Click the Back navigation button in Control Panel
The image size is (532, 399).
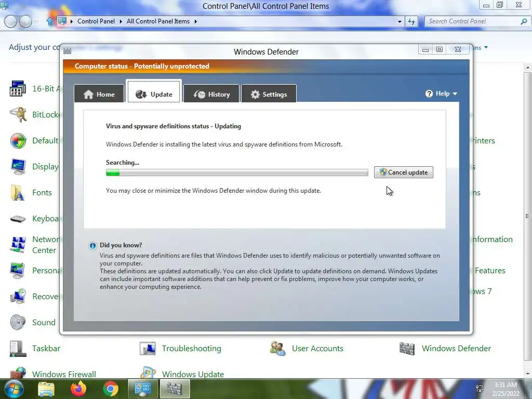pos(10,21)
